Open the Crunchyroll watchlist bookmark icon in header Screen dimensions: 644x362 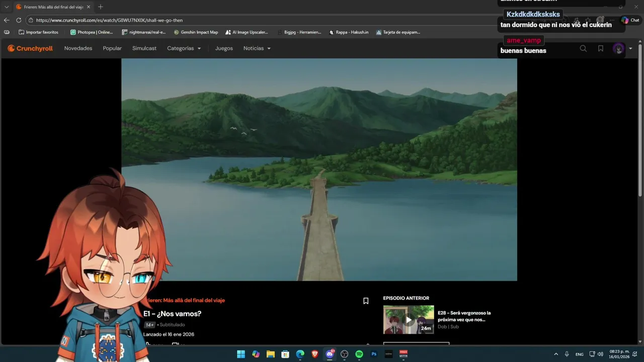pyautogui.click(x=601, y=48)
